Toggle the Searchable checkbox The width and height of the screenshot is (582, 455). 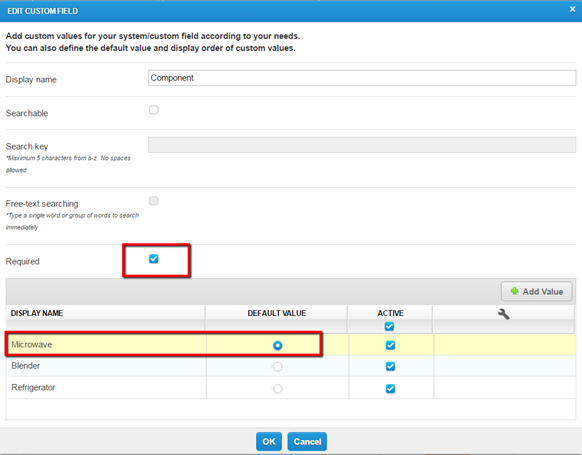pyautogui.click(x=154, y=110)
